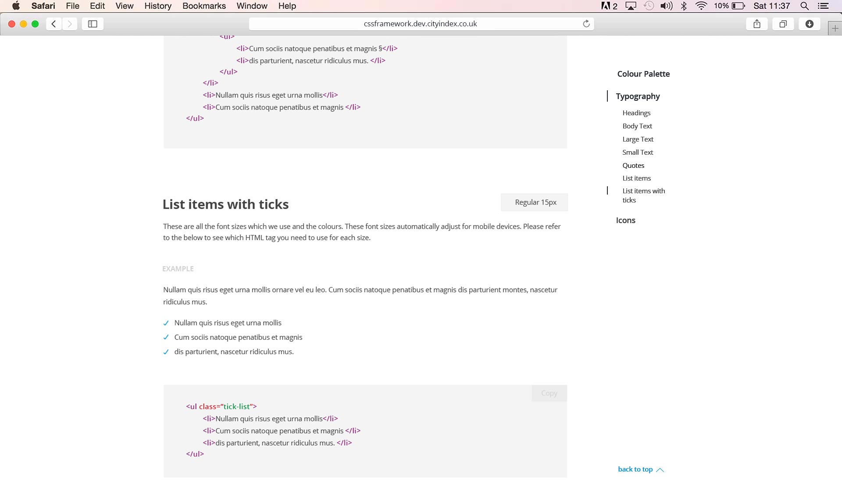Open the History menu
The width and height of the screenshot is (842, 504).
click(157, 6)
